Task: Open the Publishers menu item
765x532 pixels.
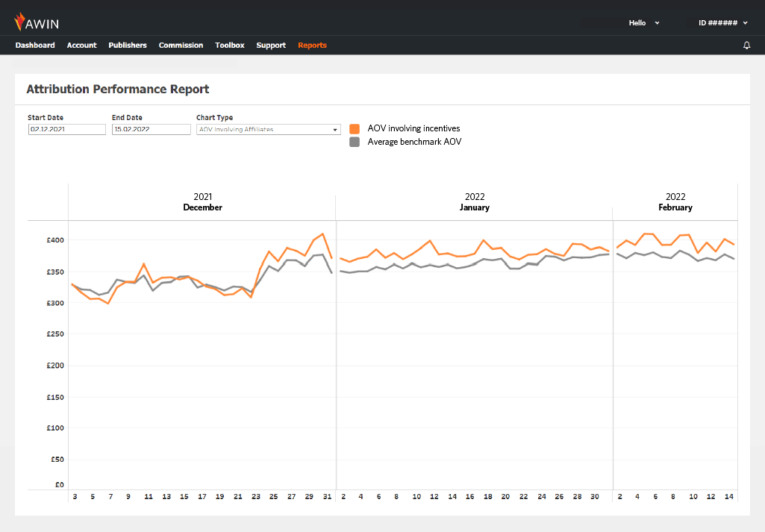Action: click(x=128, y=46)
